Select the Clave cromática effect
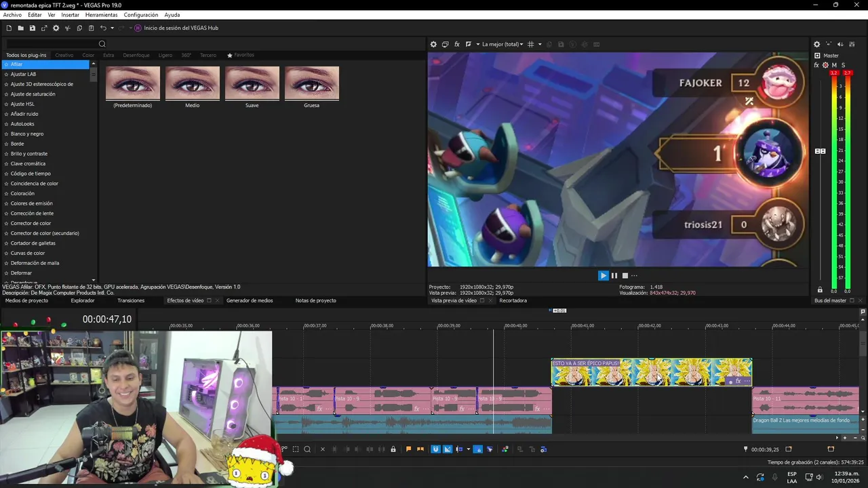868x488 pixels. pos(28,163)
